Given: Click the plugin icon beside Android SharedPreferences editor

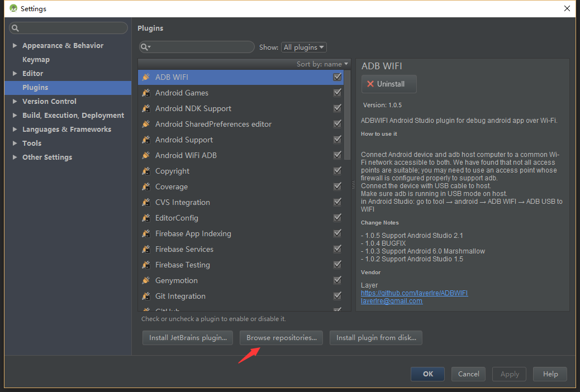Looking at the screenshot, I should [x=146, y=124].
